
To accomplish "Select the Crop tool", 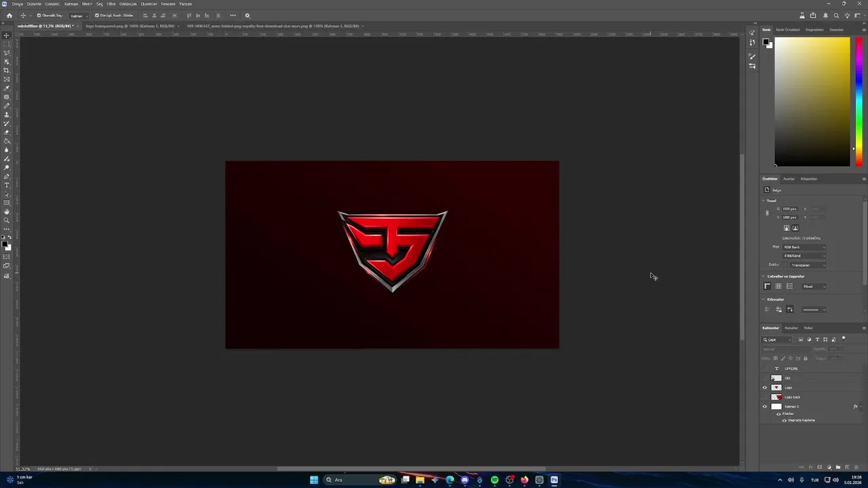I will pyautogui.click(x=7, y=70).
